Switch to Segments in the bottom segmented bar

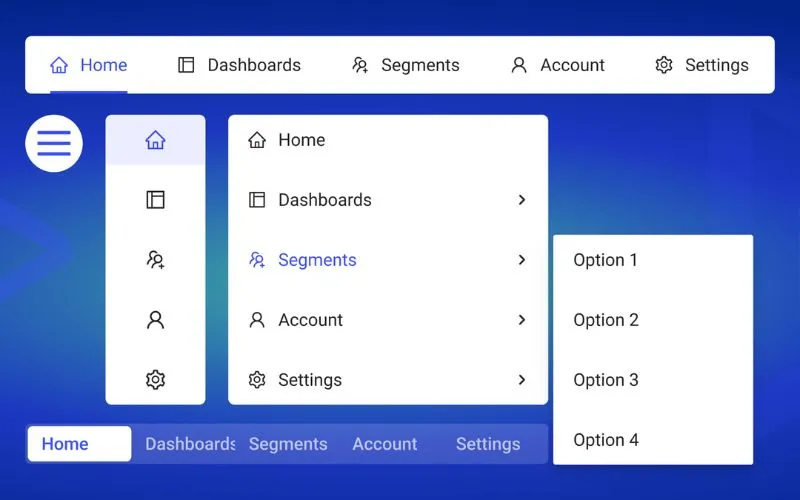[288, 444]
